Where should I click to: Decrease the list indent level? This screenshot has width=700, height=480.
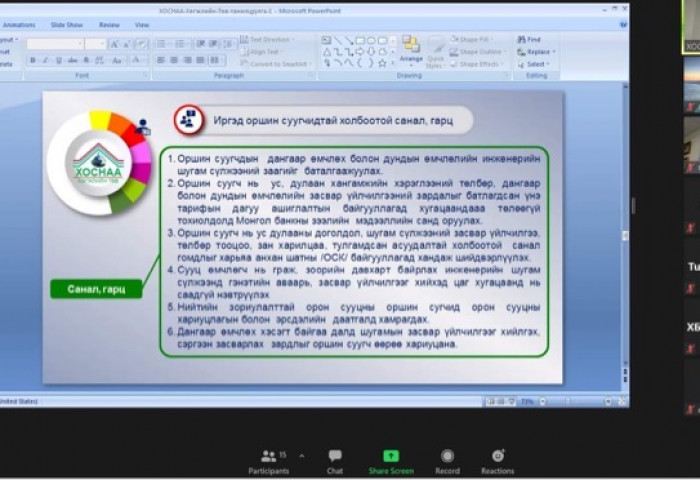(200, 44)
